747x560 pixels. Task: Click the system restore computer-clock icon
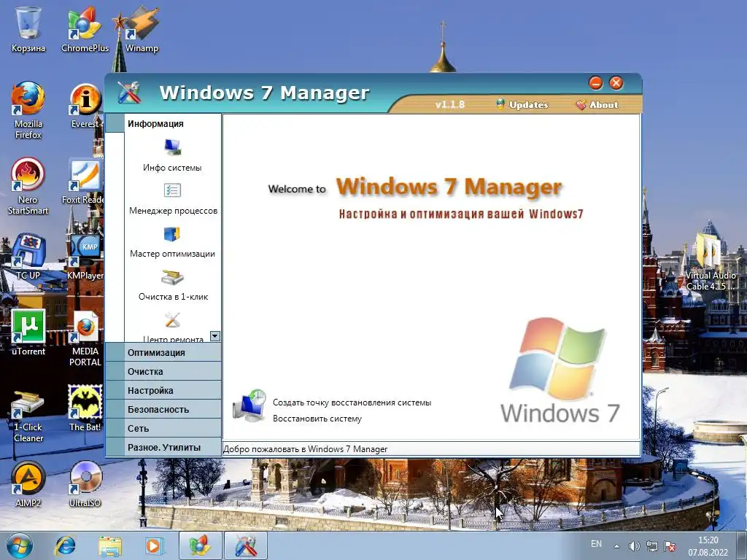249,405
